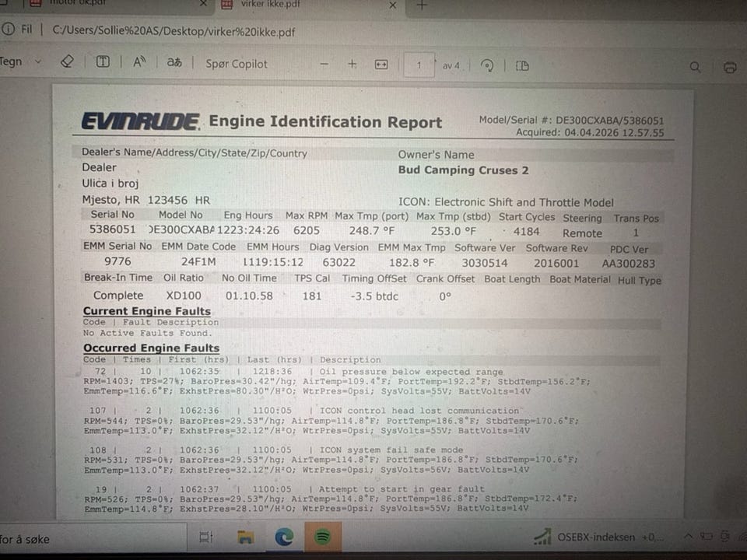Open the translate tool in the toolbar

tap(174, 62)
